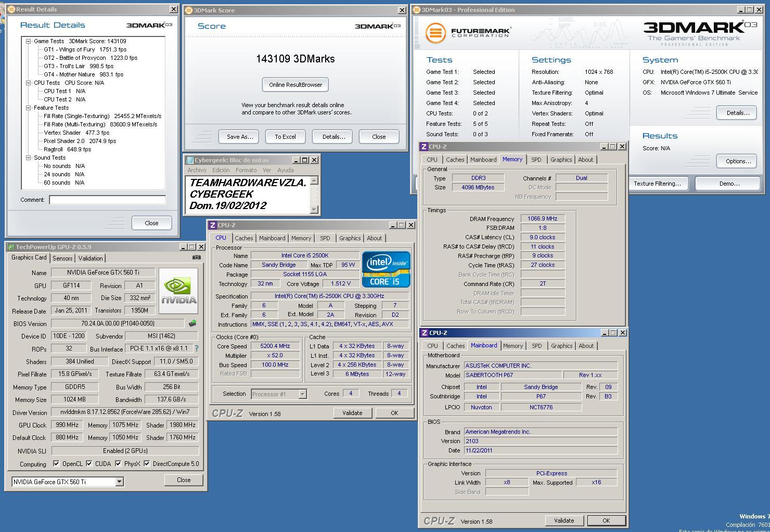Open the Processor #1 selection dropdown
This screenshot has height=532, width=770.
tap(302, 394)
